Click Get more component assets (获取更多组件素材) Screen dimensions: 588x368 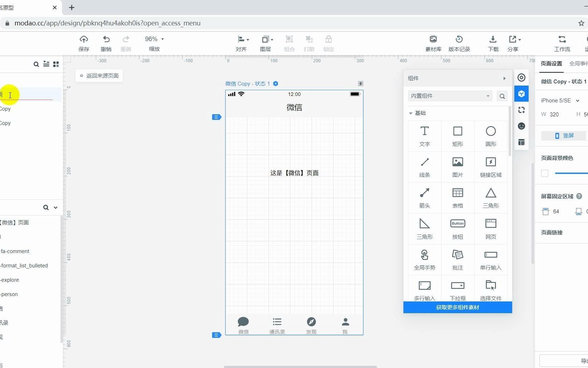pyautogui.click(x=457, y=308)
